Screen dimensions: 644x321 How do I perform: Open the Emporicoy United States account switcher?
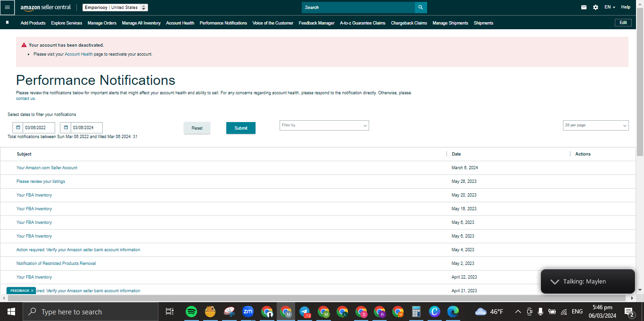point(115,8)
